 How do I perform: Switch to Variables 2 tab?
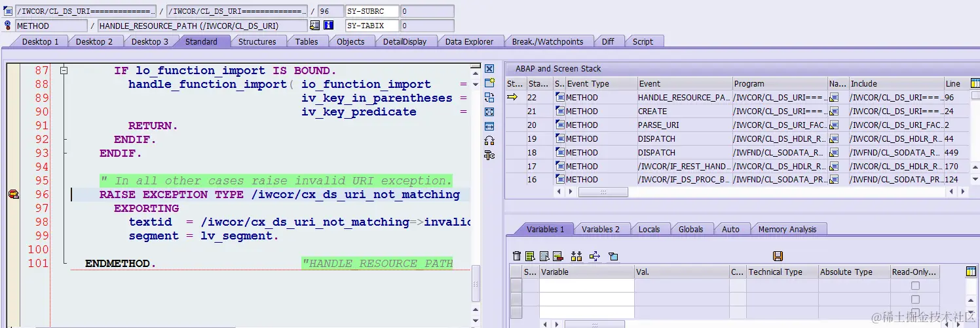click(601, 229)
